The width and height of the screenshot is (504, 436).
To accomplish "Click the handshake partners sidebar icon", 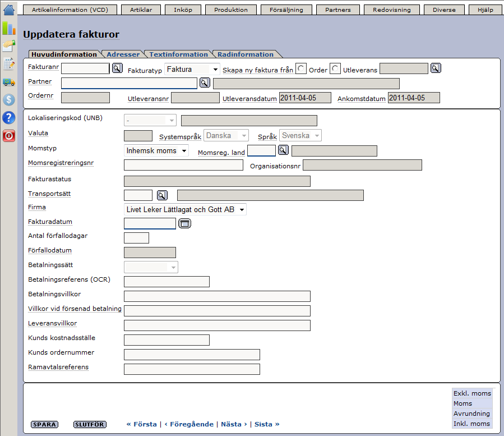I will tap(8, 45).
